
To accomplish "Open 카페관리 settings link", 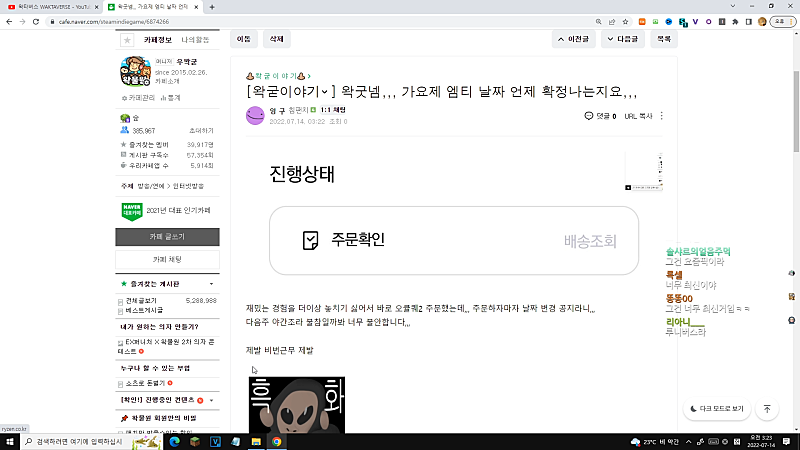I will coord(138,98).
